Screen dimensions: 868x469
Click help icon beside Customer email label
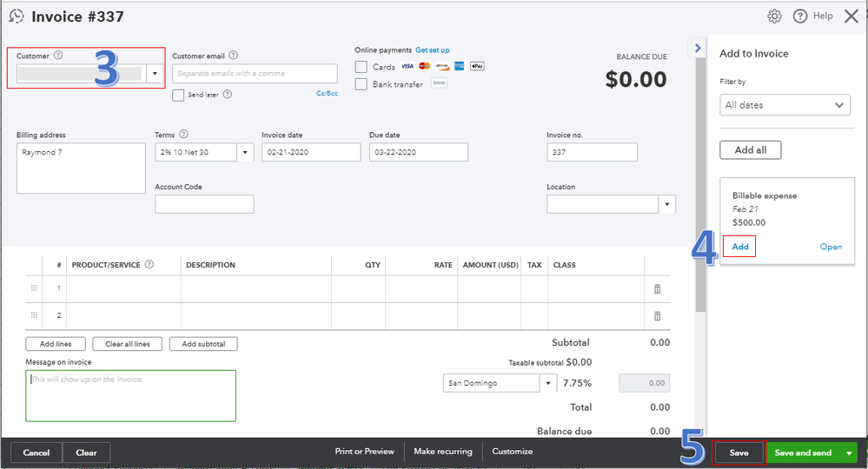coord(234,56)
